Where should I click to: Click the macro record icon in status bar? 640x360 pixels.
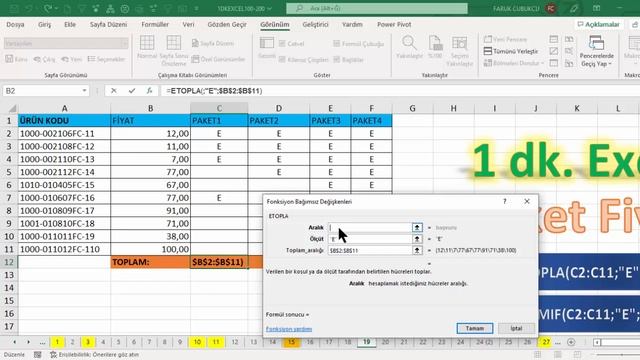pos(38,355)
